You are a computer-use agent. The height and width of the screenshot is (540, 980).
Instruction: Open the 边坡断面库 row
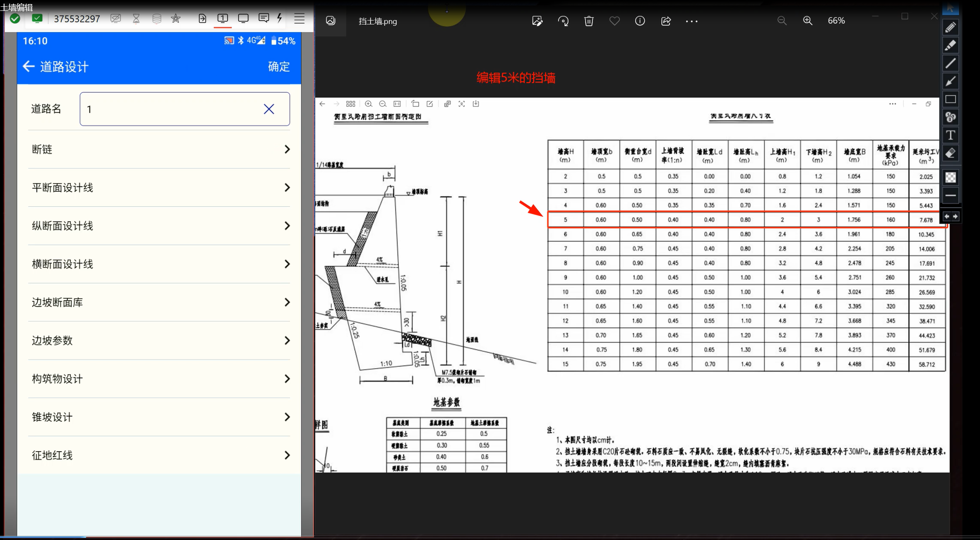pyautogui.click(x=159, y=302)
